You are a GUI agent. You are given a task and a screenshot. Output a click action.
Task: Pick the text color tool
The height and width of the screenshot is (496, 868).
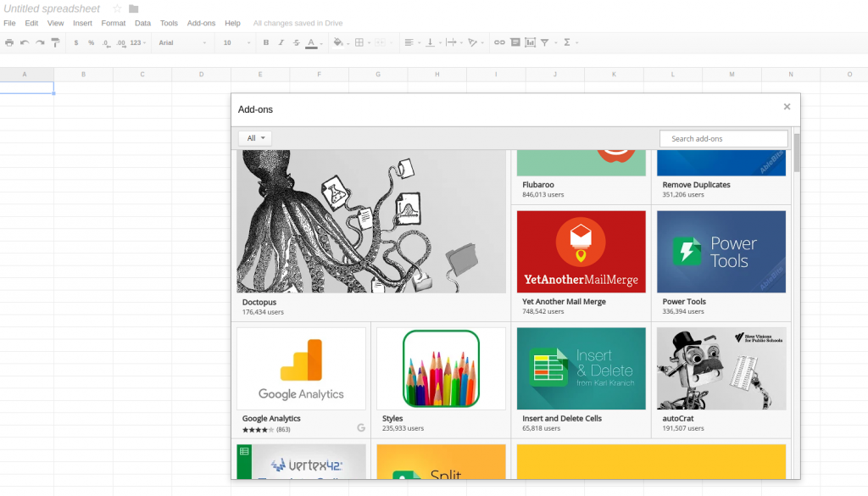[312, 42]
